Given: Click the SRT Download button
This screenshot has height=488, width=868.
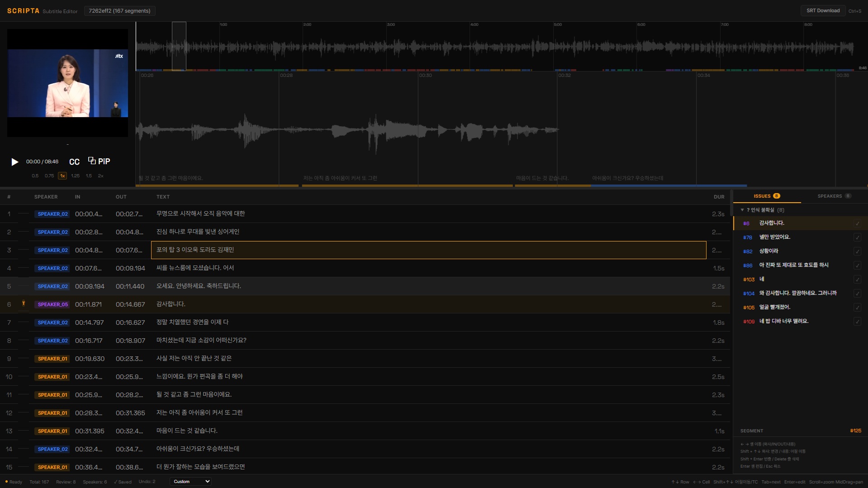Looking at the screenshot, I should click(x=822, y=11).
